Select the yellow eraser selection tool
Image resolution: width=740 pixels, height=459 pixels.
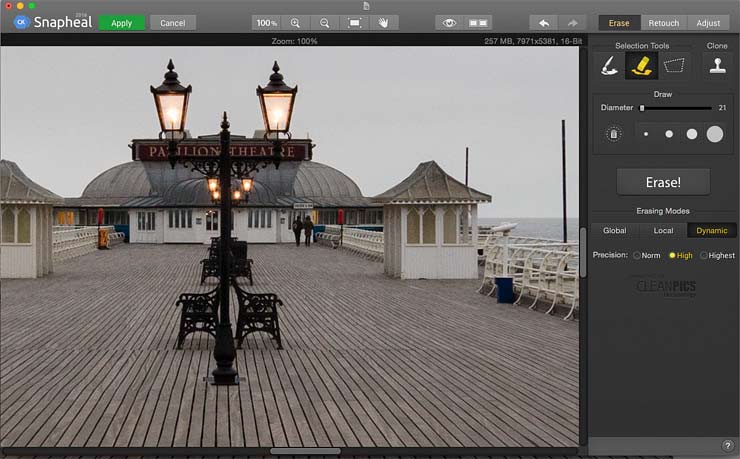pyautogui.click(x=641, y=66)
